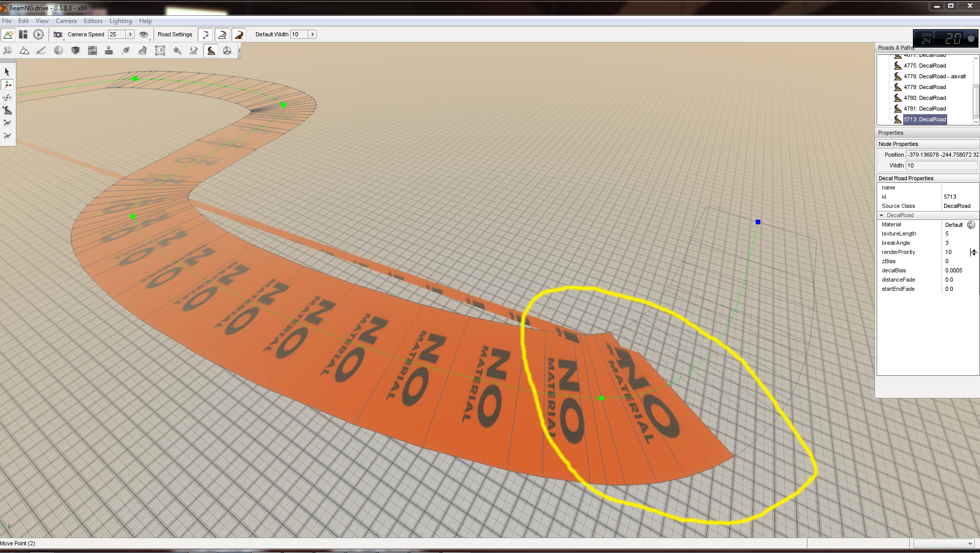This screenshot has height=553, width=980.
Task: Select 4778: DecalRoad in the list
Action: coord(925,87)
